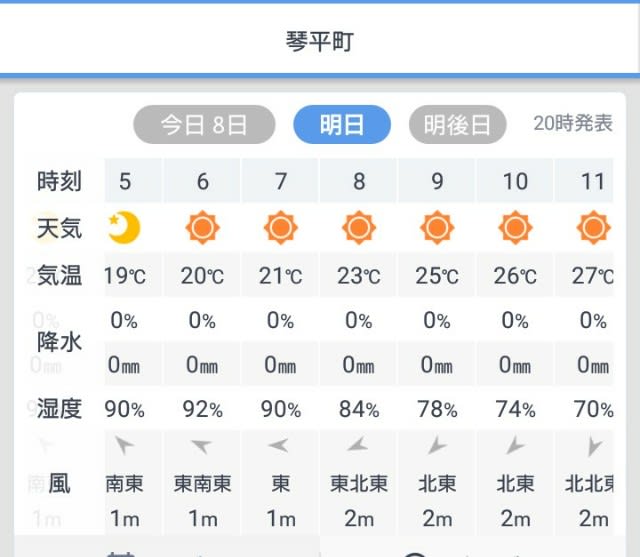Select the 今日 8日 tab
Screen dimensions: 640x557
click(204, 124)
